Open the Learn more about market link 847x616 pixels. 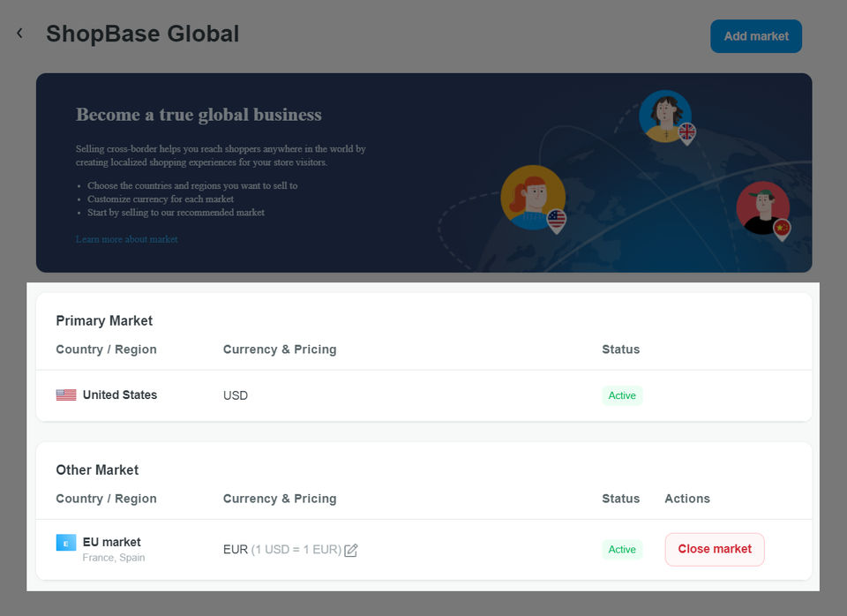[x=126, y=239]
